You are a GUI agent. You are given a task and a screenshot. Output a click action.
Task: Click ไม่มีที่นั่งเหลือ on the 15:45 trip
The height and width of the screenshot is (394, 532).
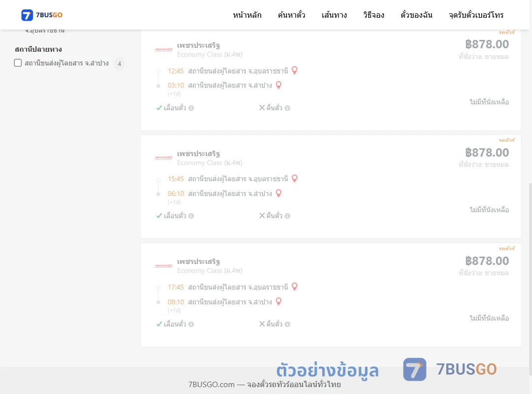tap(489, 210)
